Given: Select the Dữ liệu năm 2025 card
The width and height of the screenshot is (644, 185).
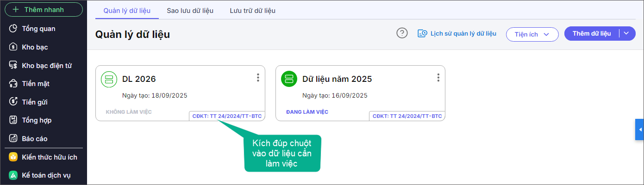Looking at the screenshot, I should tap(360, 93).
